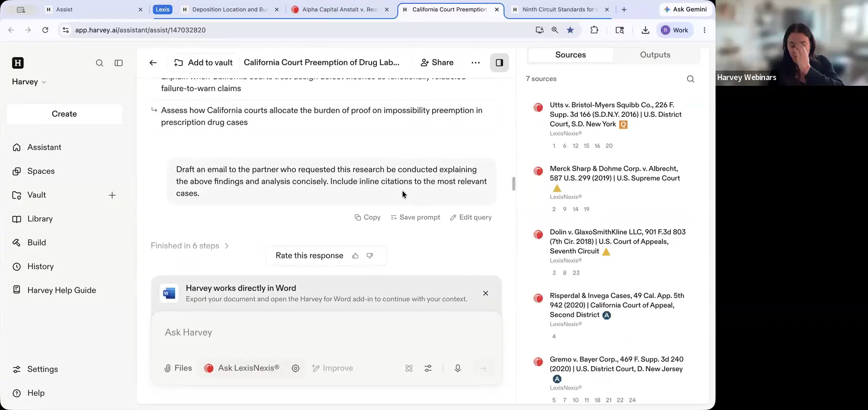Open Assistant in the sidebar
The image size is (868, 410).
tap(44, 147)
